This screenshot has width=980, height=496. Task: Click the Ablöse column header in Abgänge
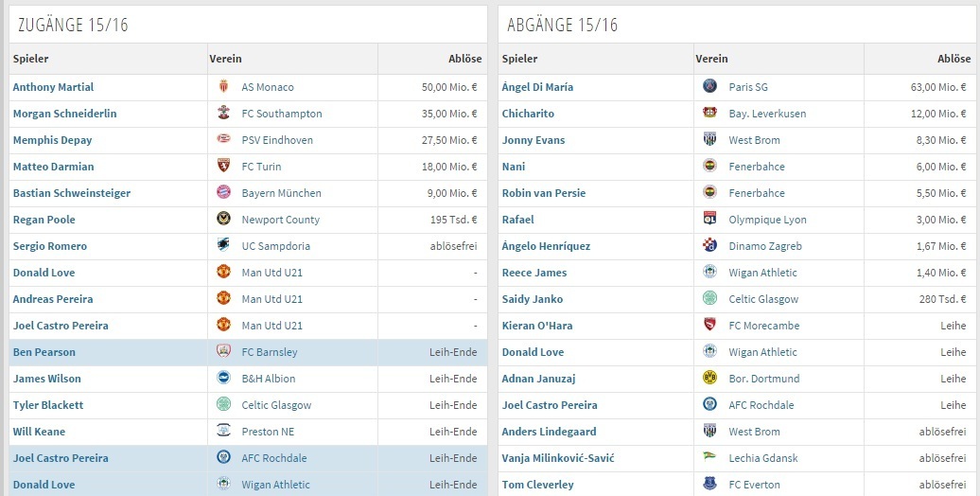point(954,59)
